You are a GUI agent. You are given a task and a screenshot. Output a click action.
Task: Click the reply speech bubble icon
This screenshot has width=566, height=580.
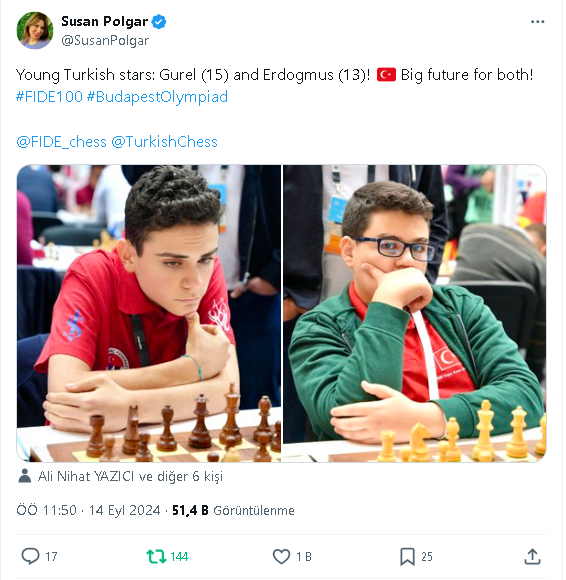pyautogui.click(x=30, y=556)
